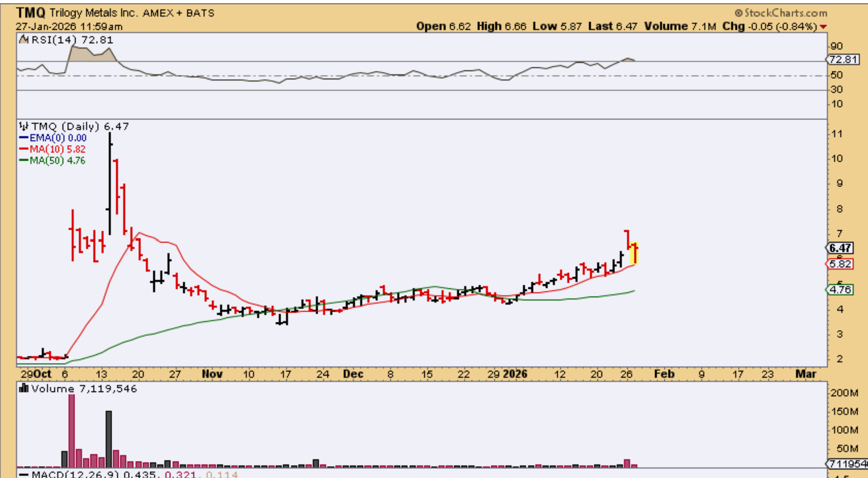The width and height of the screenshot is (868, 478).
Task: Click the Oct label on the date axis
Action: coord(43,374)
